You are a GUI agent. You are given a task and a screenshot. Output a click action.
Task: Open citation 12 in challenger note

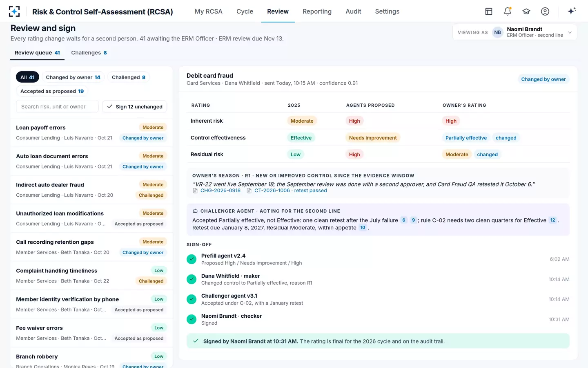click(553, 220)
